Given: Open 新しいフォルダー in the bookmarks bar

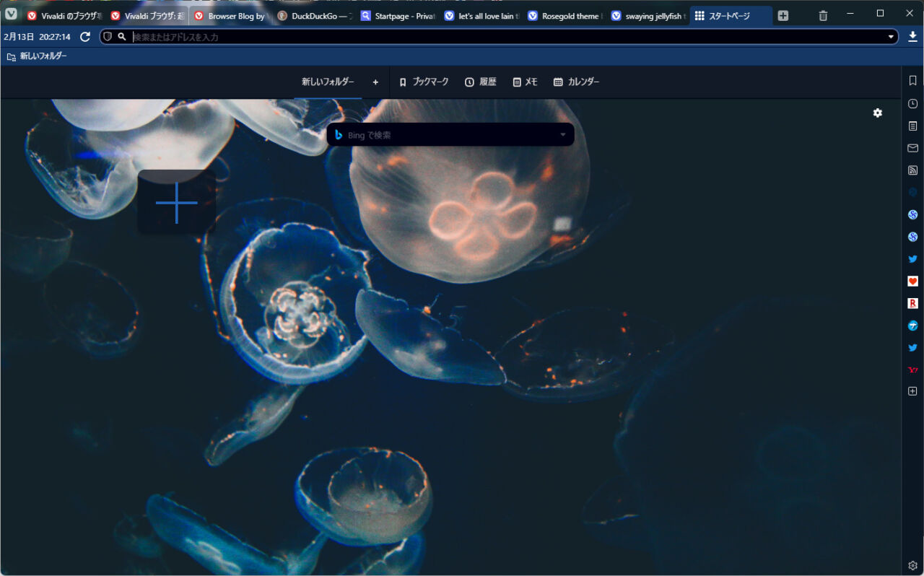Looking at the screenshot, I should (37, 56).
